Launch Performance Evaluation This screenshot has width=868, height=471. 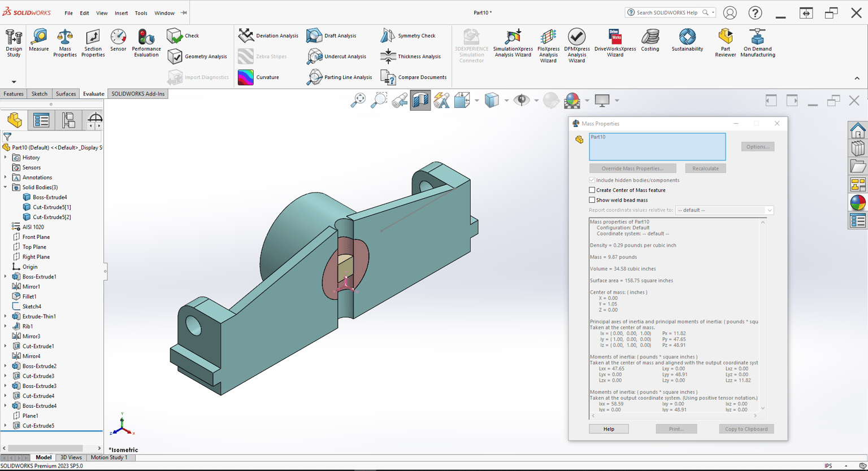pos(146,43)
